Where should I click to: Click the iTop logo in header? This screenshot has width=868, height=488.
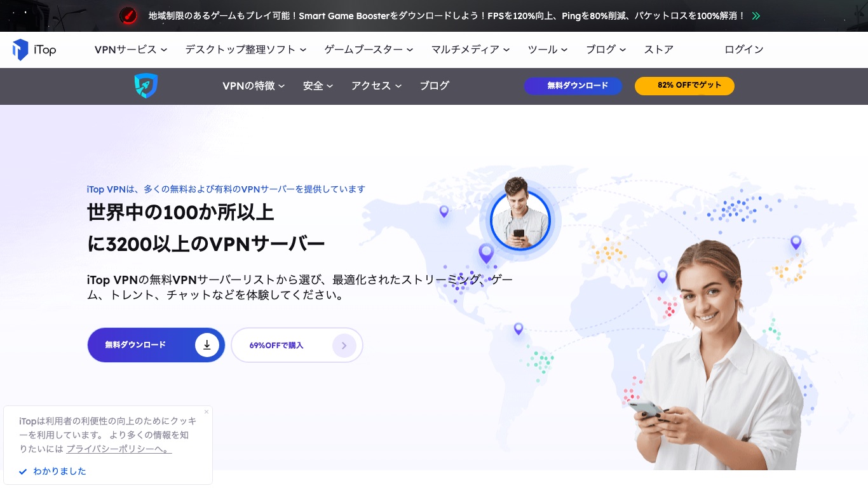pyautogui.click(x=34, y=50)
